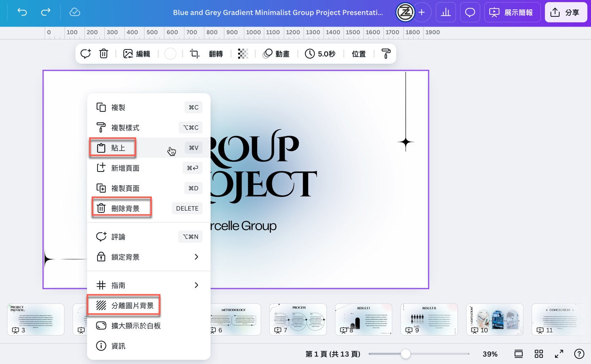Choose 擴大顯示於白板 menu entry
591x364 pixels.
(149, 326)
